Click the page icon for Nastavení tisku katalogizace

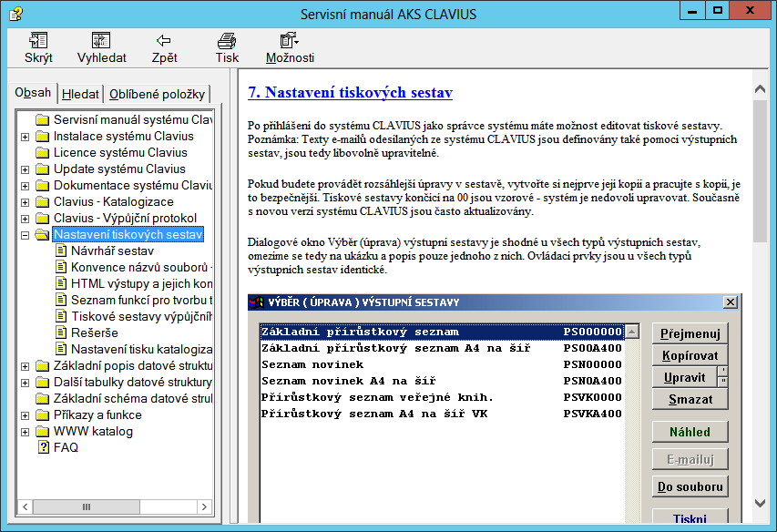pyautogui.click(x=61, y=349)
